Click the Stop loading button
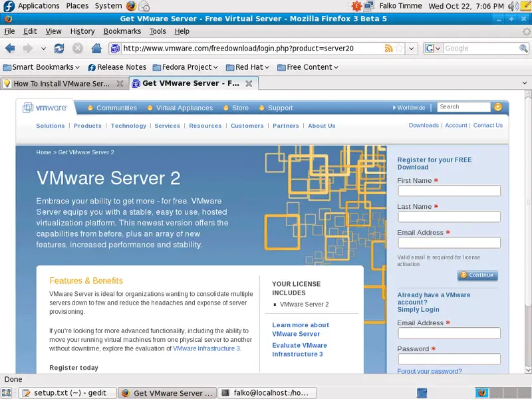The width and height of the screenshot is (532, 399). [78, 49]
